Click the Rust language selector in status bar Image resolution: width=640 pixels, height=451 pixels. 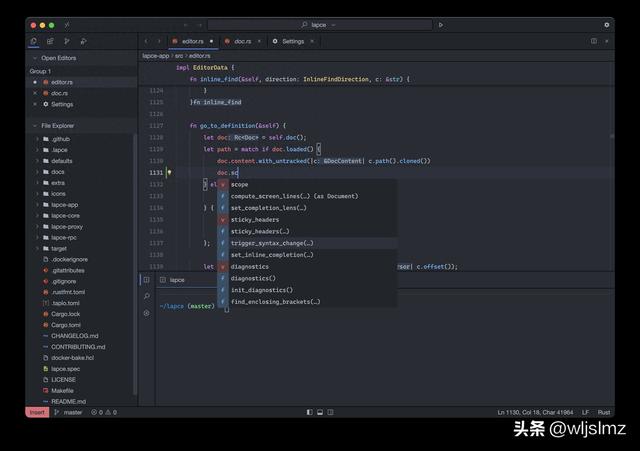coord(604,412)
